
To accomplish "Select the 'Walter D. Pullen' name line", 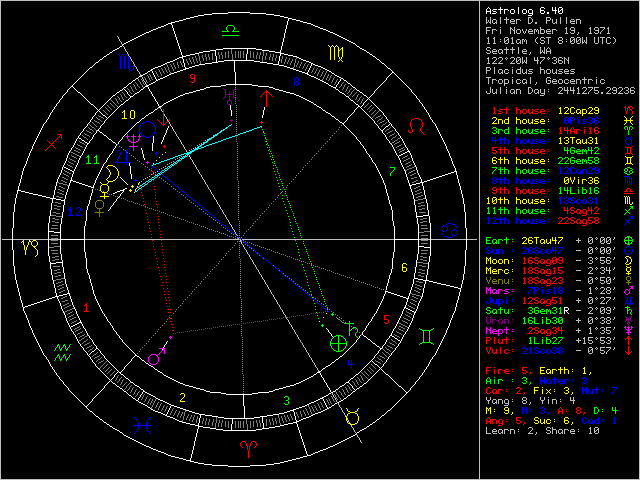I will [x=533, y=21].
